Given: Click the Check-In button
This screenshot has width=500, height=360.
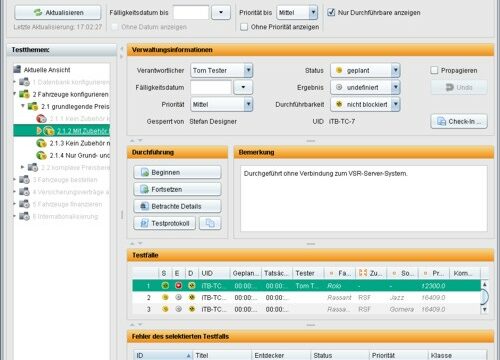Looking at the screenshot, I should [459, 121].
